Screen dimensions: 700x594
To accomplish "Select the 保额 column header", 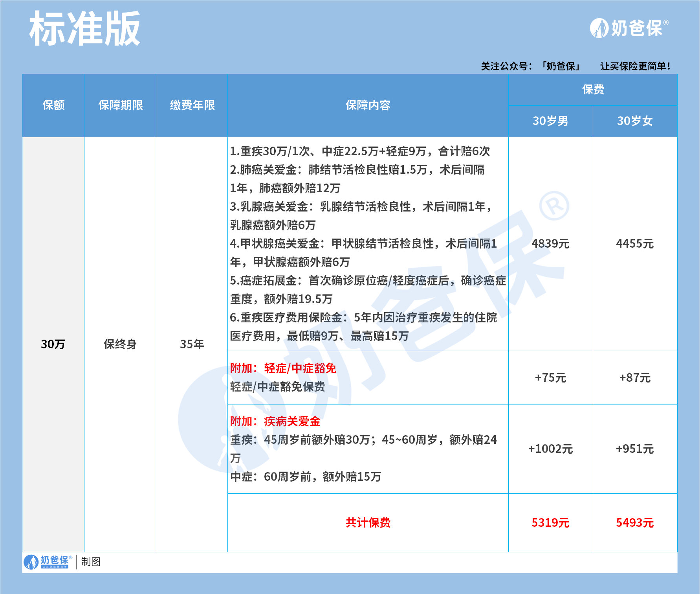I will [53, 105].
